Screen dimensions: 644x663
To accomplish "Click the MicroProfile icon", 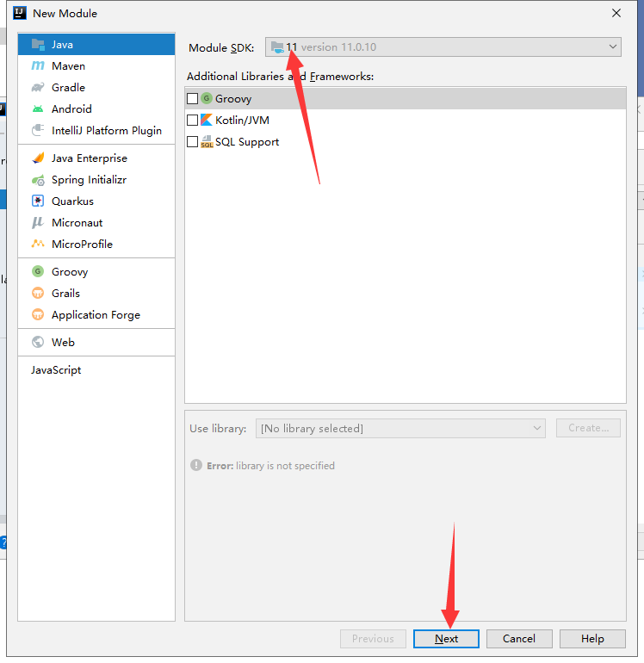I will pyautogui.click(x=38, y=244).
